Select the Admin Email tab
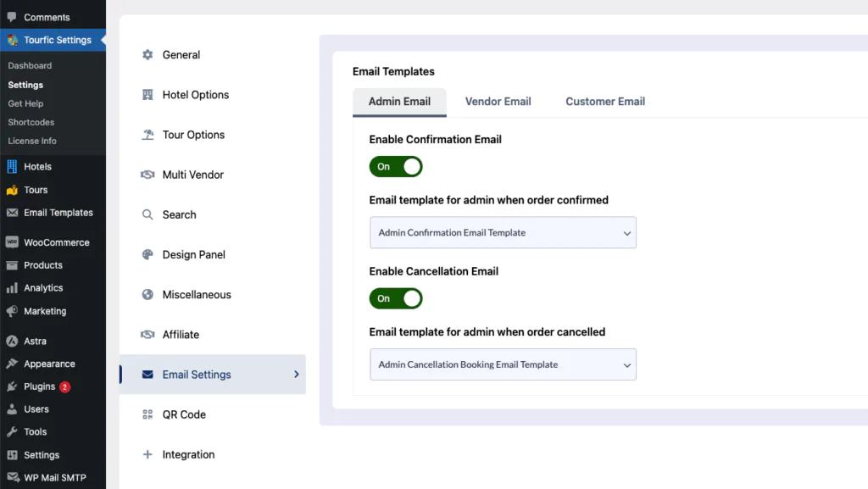The width and height of the screenshot is (868, 489). pyautogui.click(x=399, y=102)
